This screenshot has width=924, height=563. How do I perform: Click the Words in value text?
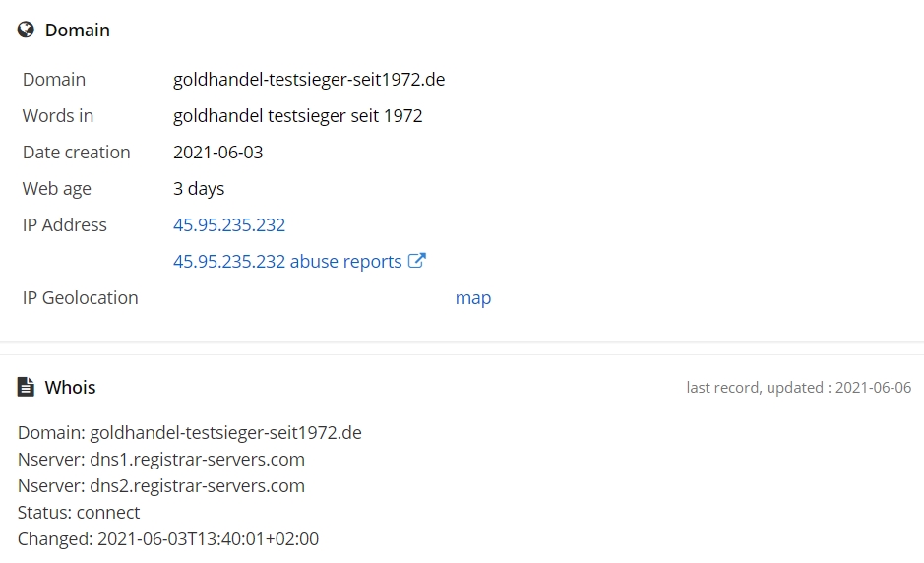pos(297,116)
